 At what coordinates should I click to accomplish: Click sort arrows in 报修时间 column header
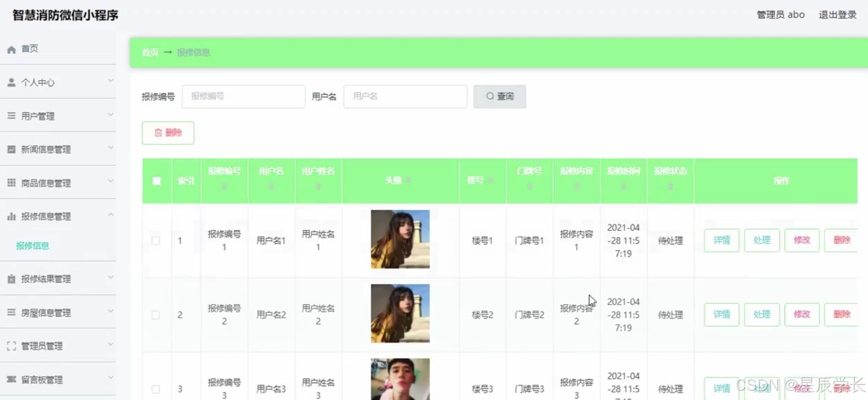[x=624, y=186]
